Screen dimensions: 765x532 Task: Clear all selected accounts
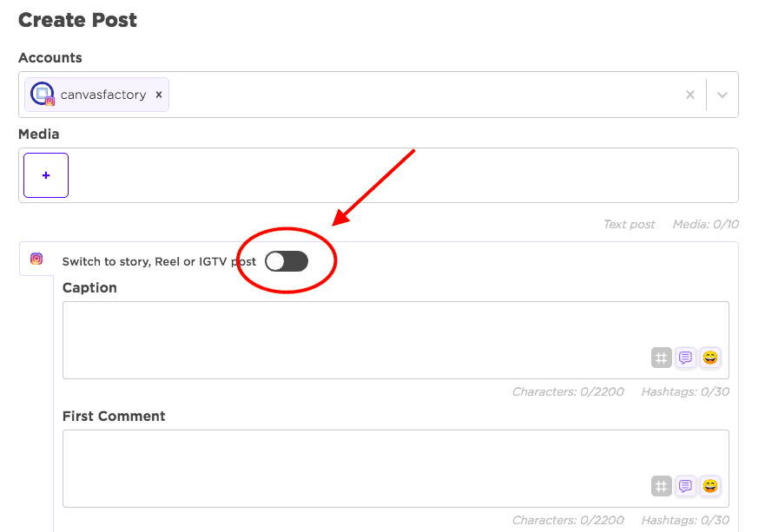[690, 95]
